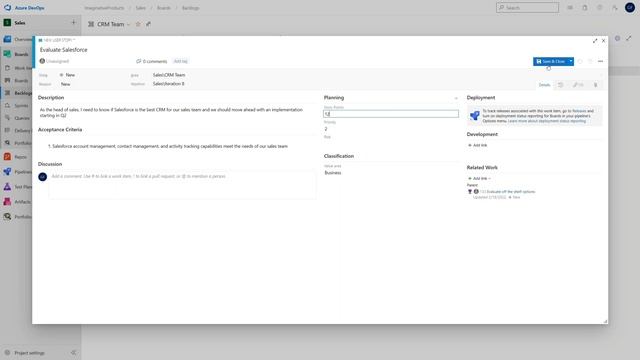Image resolution: width=640 pixels, height=360 pixels.
Task: Collapse the sidebar with double-chevron icon
Action: 73,353
